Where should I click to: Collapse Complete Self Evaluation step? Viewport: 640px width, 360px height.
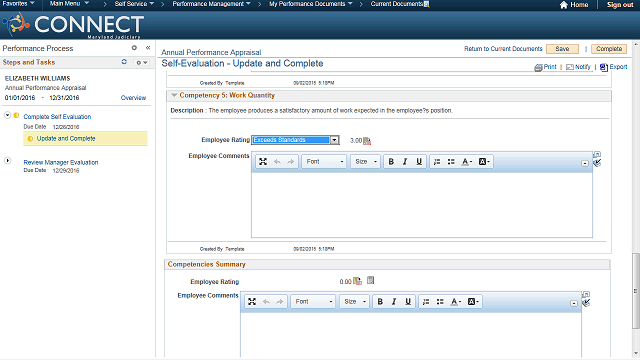pos(7,116)
